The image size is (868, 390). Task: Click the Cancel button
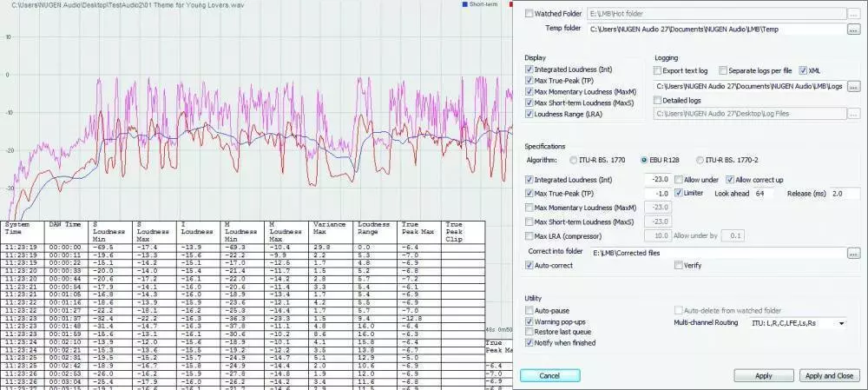coord(549,375)
